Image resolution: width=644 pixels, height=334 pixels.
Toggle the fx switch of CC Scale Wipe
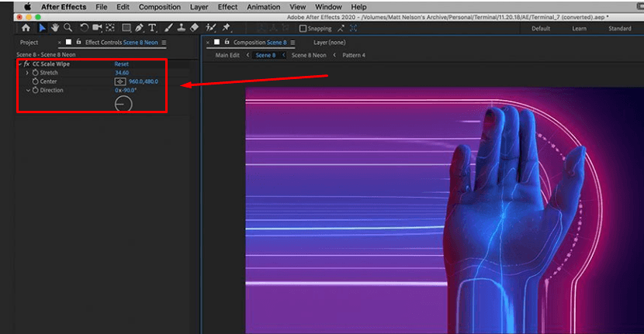pyautogui.click(x=26, y=64)
